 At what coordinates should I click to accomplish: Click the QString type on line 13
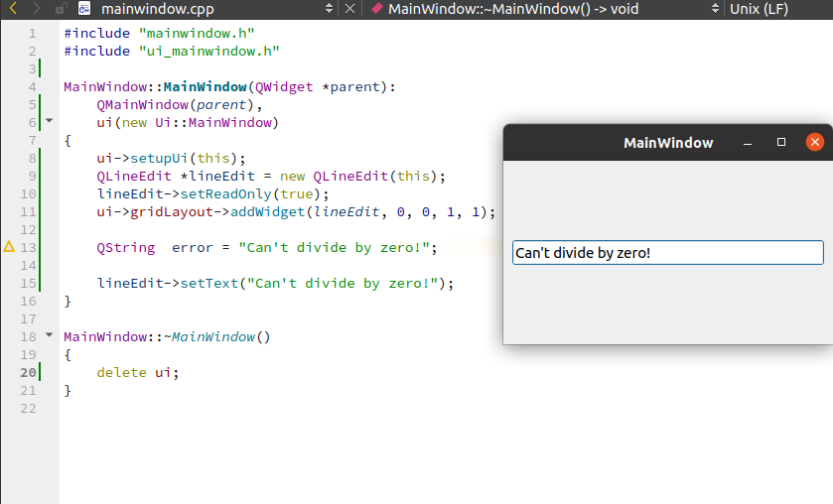(x=126, y=247)
